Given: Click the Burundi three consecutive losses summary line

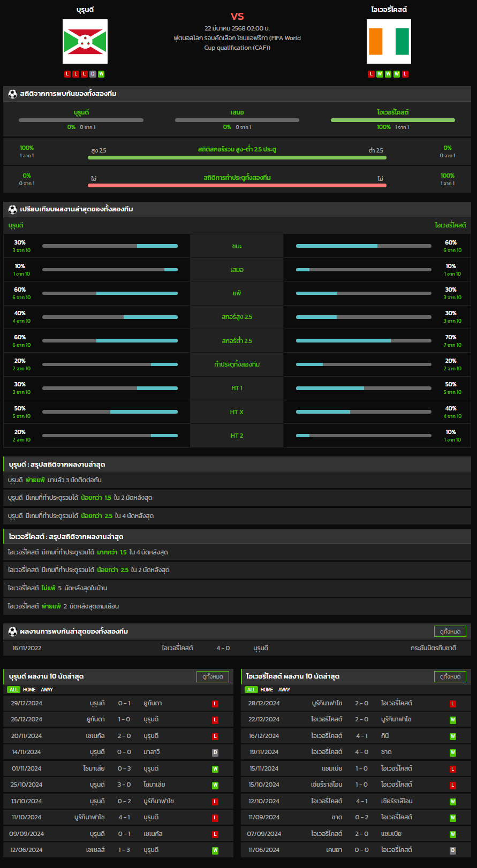Looking at the screenshot, I should click(237, 480).
